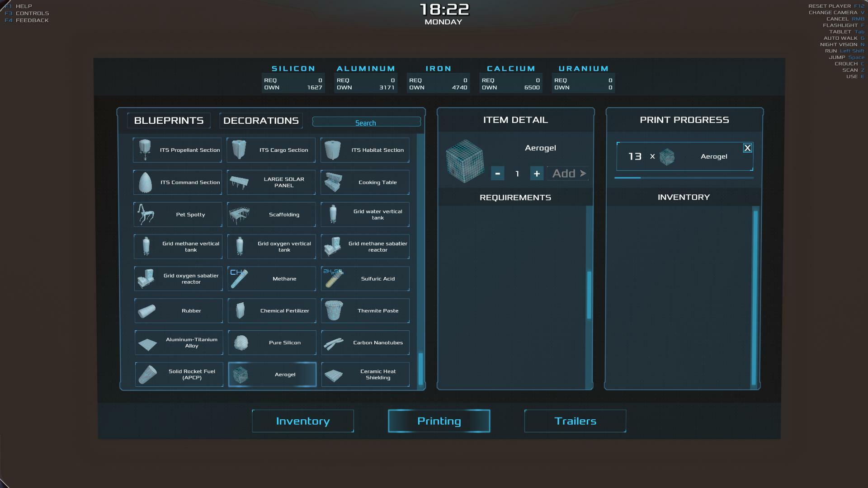Open the Trailers section
This screenshot has height=488, width=868.
[575, 421]
